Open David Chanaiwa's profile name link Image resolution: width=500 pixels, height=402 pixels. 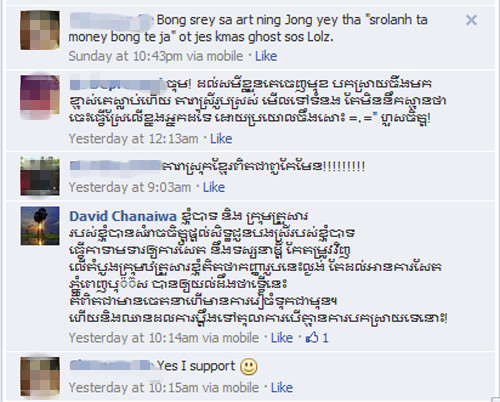point(123,216)
